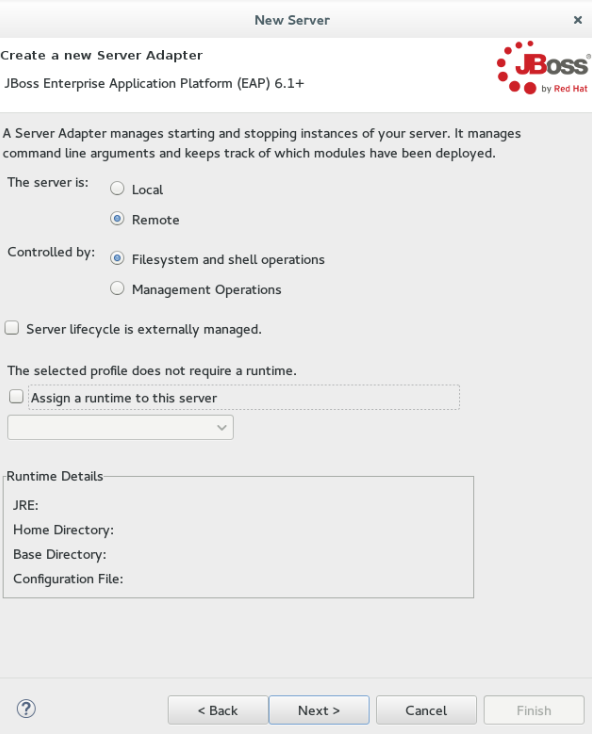
Task: Open the empty runtime selection combo box
Action: click(x=120, y=428)
